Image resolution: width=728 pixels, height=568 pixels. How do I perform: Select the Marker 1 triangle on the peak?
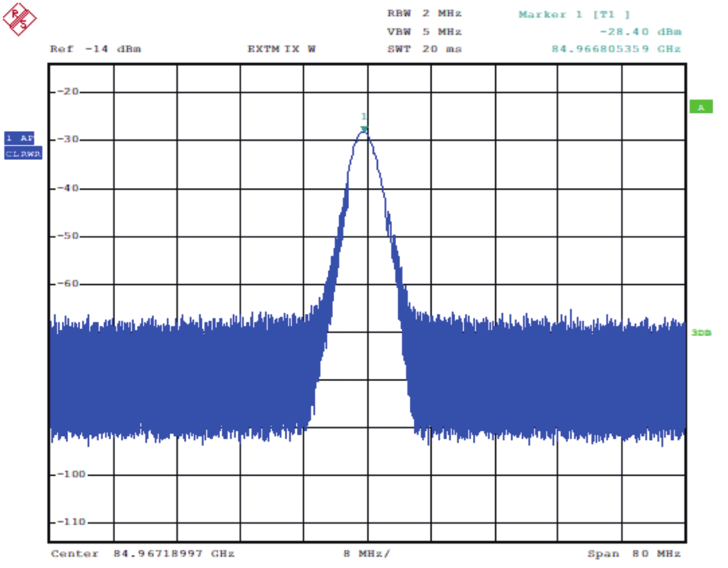pos(364,129)
